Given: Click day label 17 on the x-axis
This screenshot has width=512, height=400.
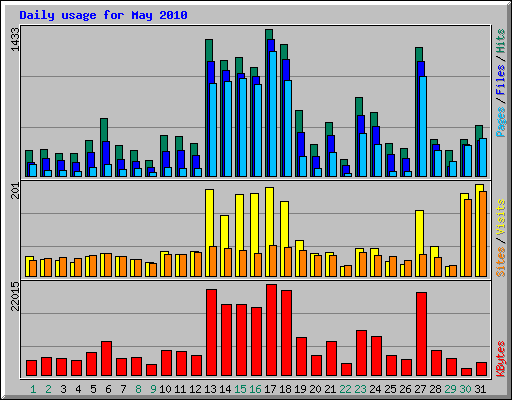Looking at the screenshot, I should 270,389.
